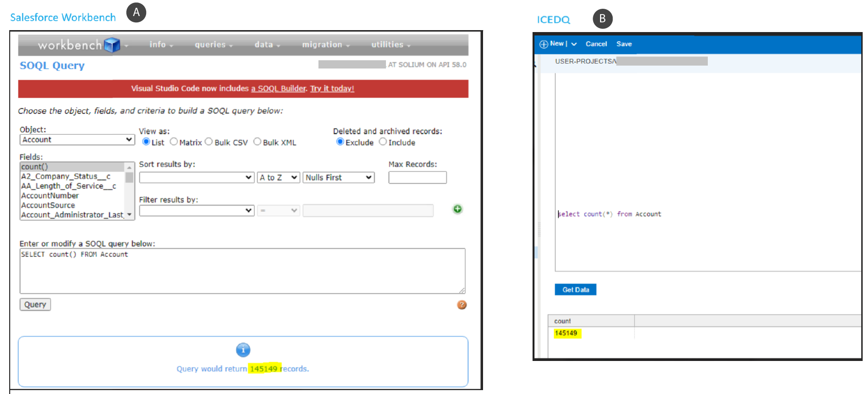
Task: Select the Matrix view radio button
Action: click(174, 142)
